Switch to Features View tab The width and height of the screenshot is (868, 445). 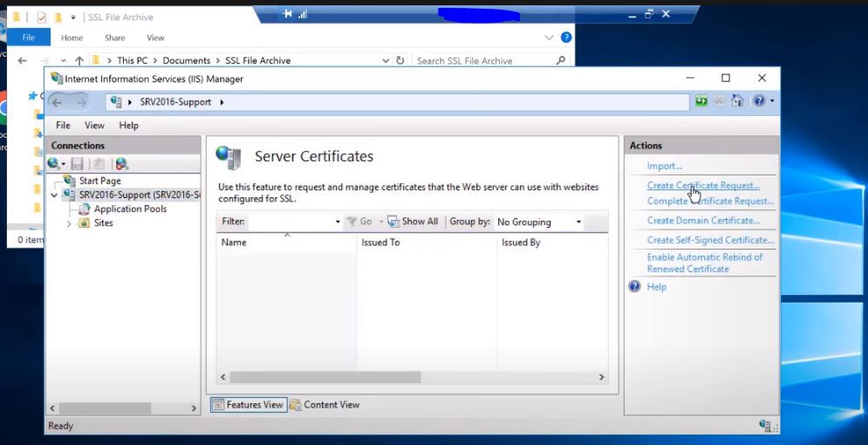249,405
